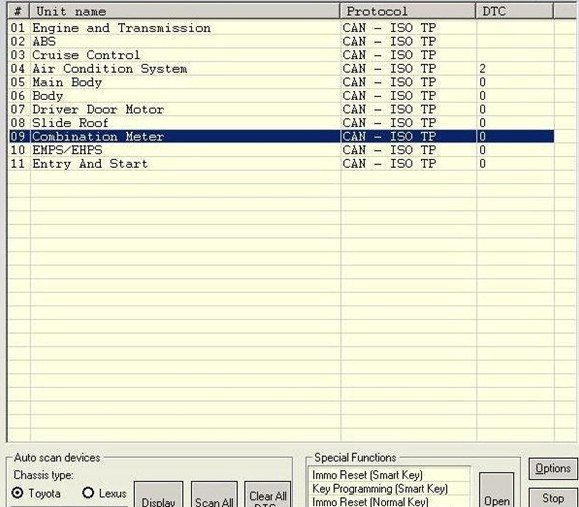
Task: Open the Options button
Action: pos(553,469)
